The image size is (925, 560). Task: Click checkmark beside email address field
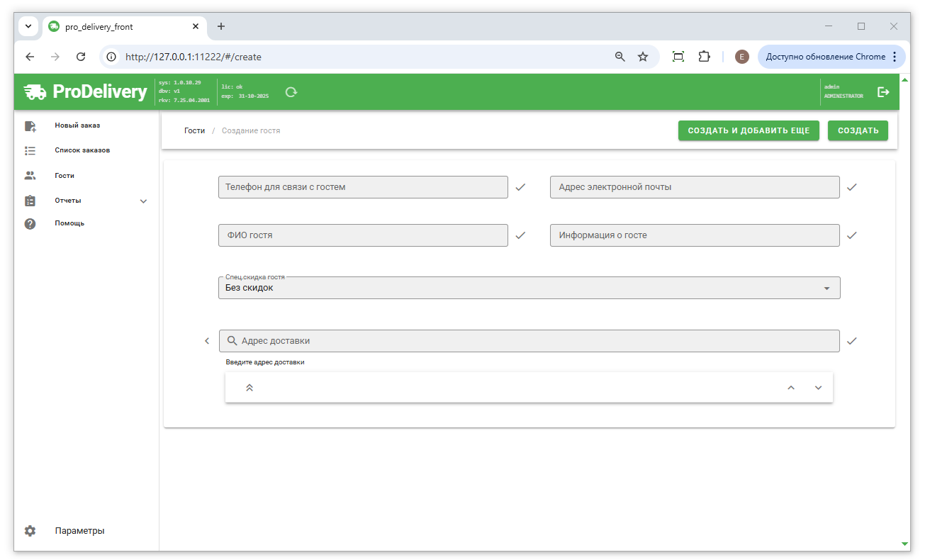[x=852, y=187]
